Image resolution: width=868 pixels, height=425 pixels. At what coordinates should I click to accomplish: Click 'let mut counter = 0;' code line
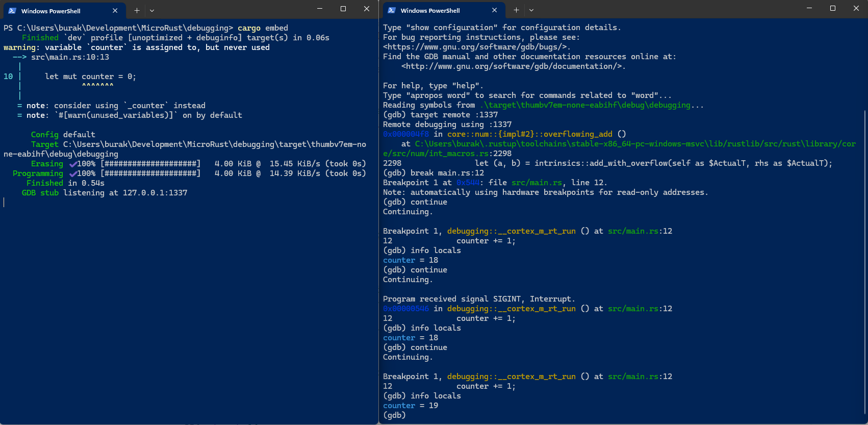tap(90, 77)
